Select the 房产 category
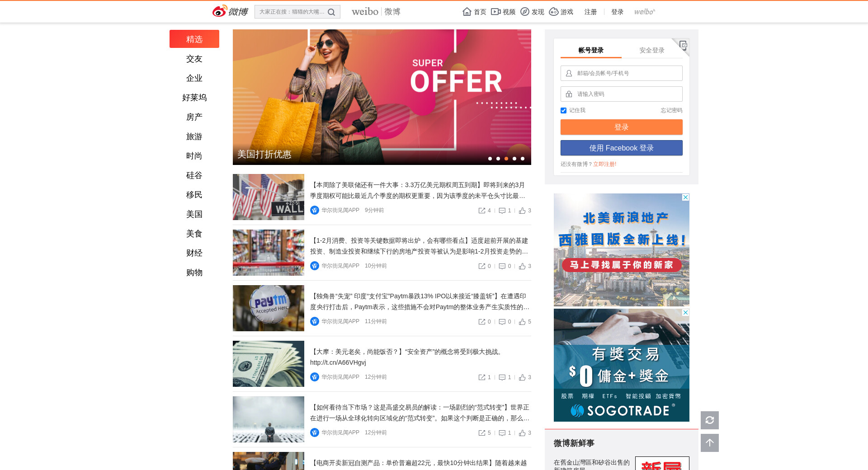Viewport: 868px width, 470px height. pos(194,117)
